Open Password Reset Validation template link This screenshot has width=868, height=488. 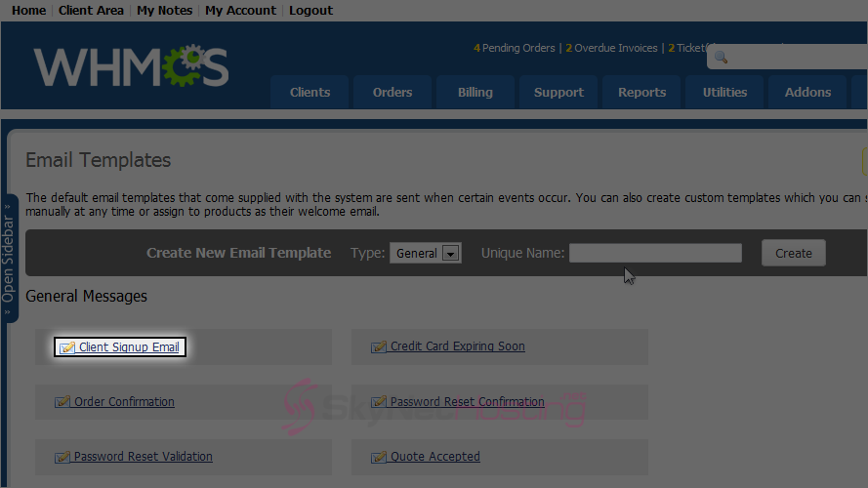[143, 457]
